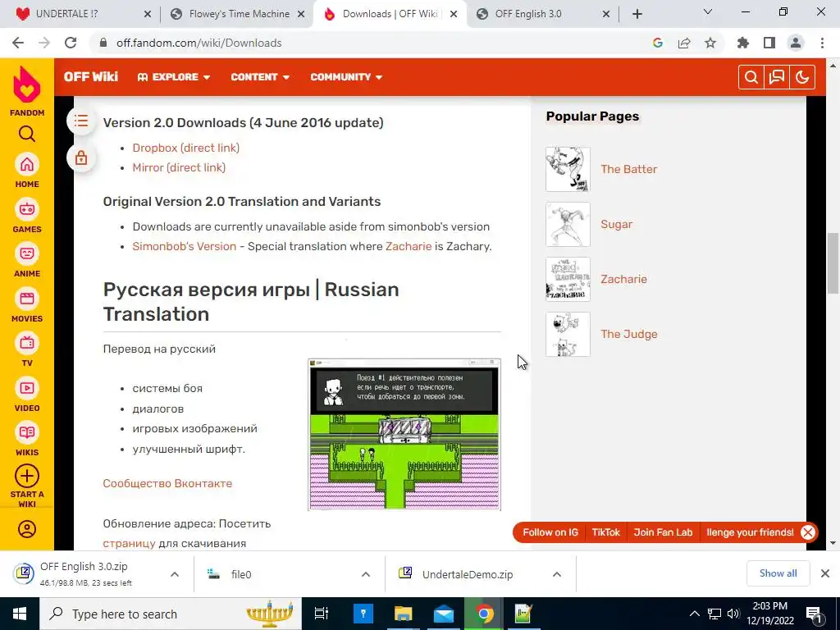The image size is (840, 630).
Task: Open Chrome profile avatar
Action: [796, 43]
